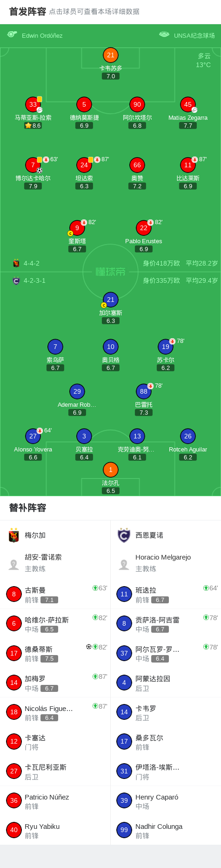This screenshot has width=221, height=868.
Task: Open substitute 德桑蒂斯 number 17 forward
Action: (x=55, y=653)
